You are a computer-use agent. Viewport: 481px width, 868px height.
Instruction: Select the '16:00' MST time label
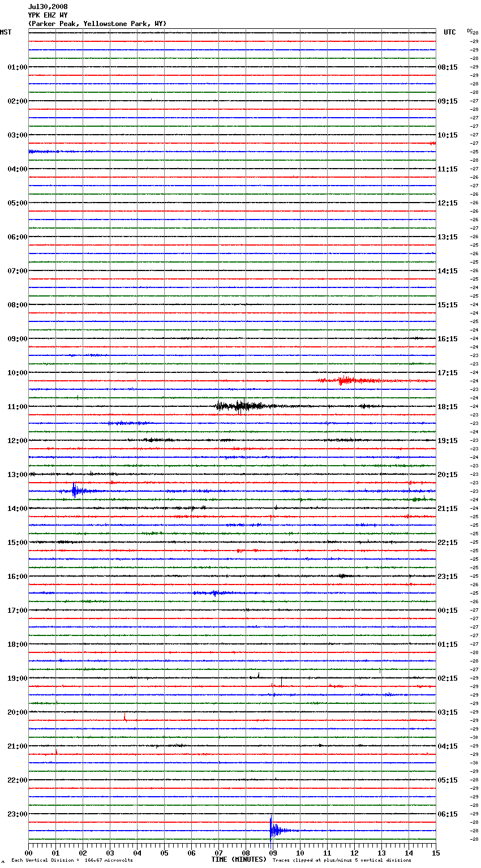18,577
